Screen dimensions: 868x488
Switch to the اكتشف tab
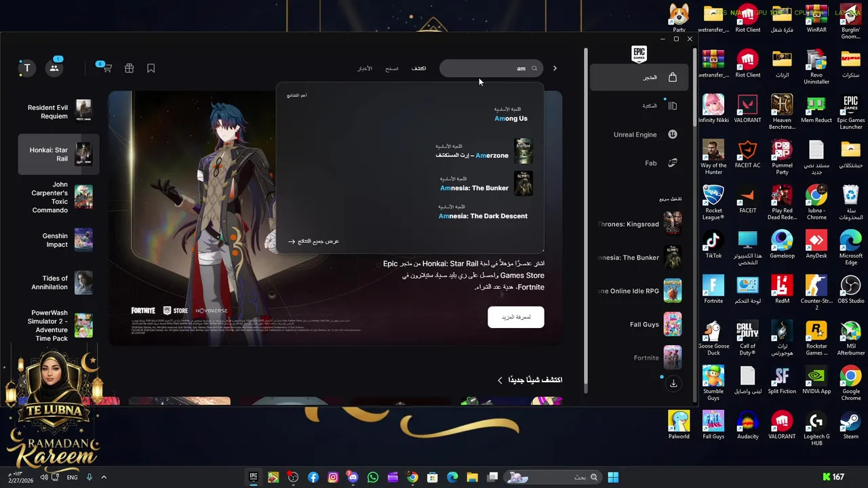419,68
